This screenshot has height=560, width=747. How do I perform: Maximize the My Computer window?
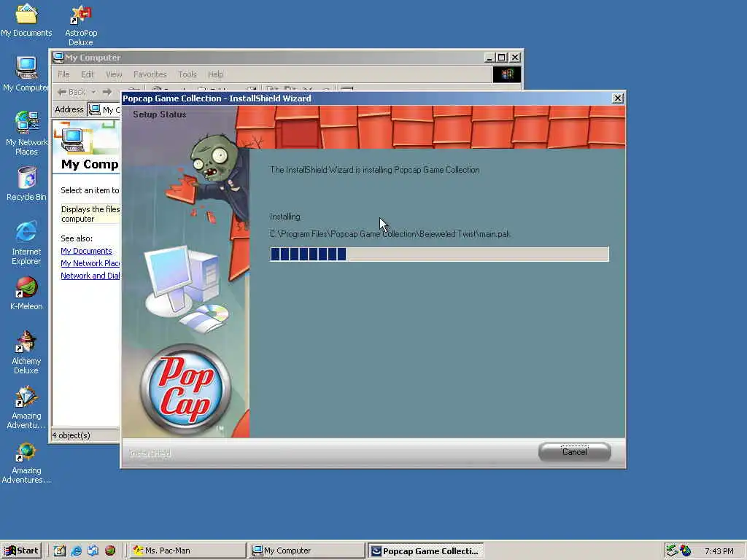pos(501,58)
